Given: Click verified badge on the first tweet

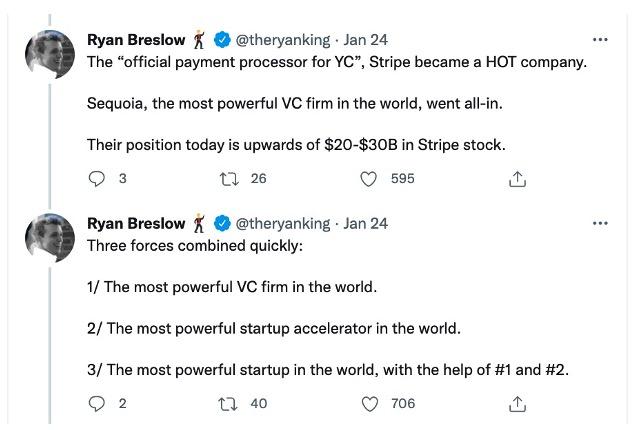Looking at the screenshot, I should 222,40.
